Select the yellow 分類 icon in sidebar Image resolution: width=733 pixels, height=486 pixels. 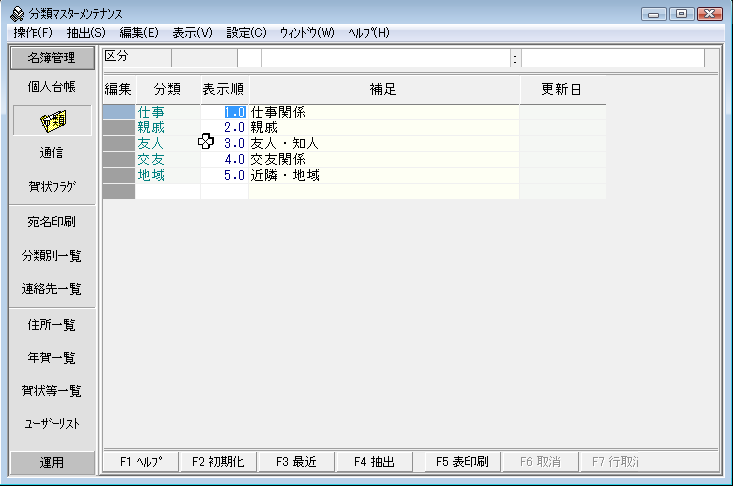tap(52, 121)
